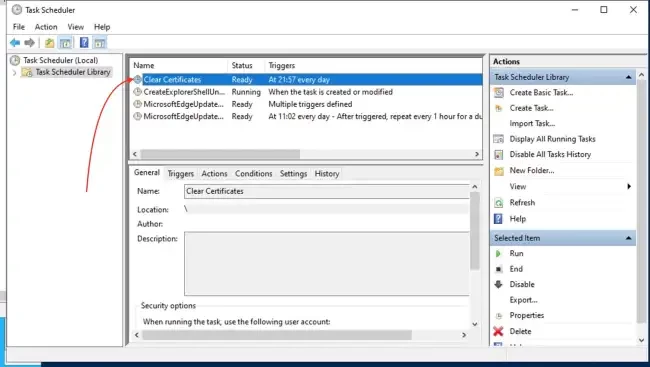Switch to the Conditions tab
This screenshot has width=650, height=367.
[x=253, y=174]
